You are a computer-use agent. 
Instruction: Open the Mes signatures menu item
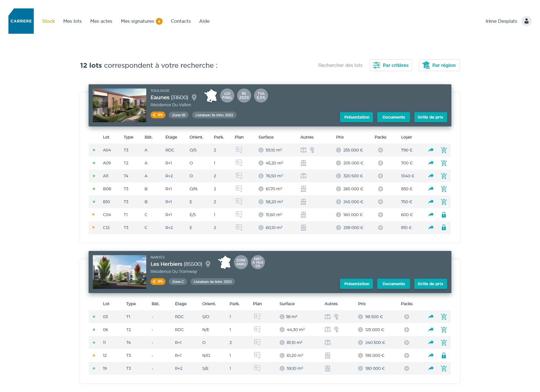[138, 21]
